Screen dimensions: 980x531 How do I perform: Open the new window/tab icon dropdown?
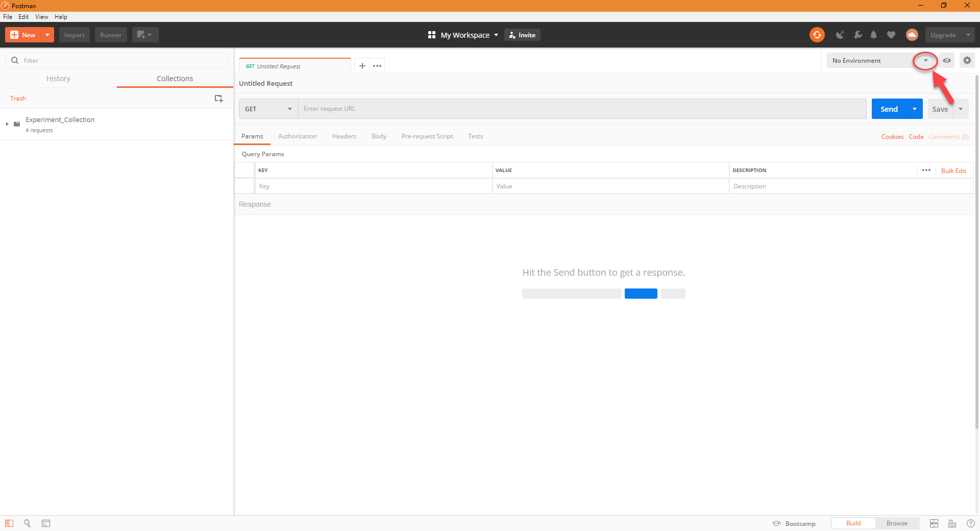pos(145,35)
